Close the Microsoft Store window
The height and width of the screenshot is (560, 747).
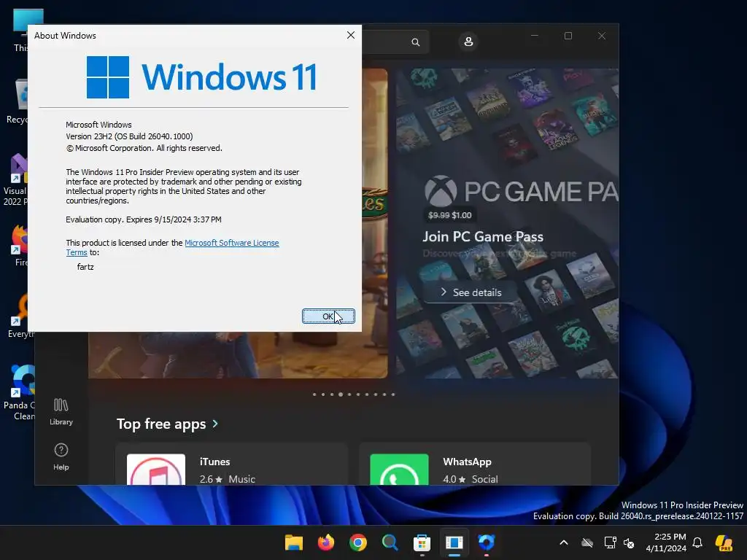point(602,36)
